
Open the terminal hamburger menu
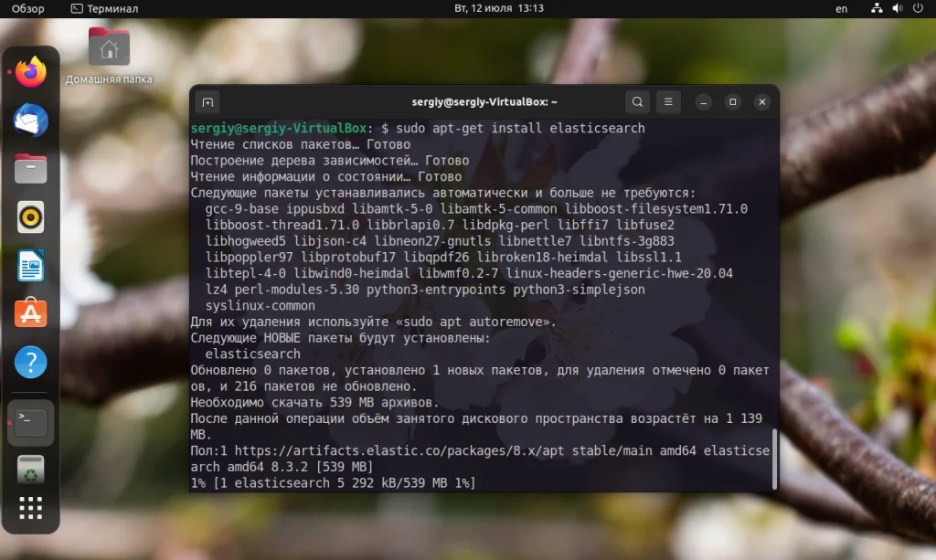[x=668, y=102]
